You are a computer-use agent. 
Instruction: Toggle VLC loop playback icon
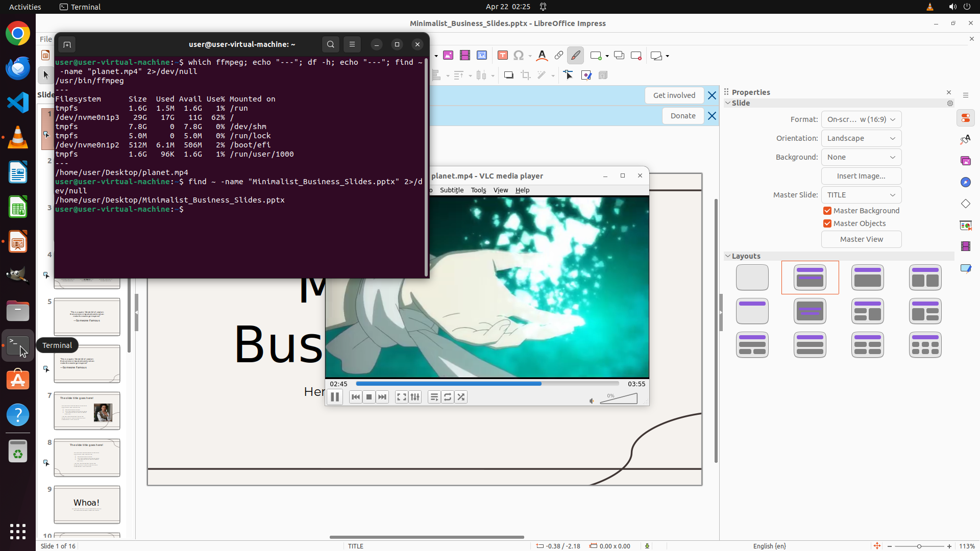click(448, 397)
